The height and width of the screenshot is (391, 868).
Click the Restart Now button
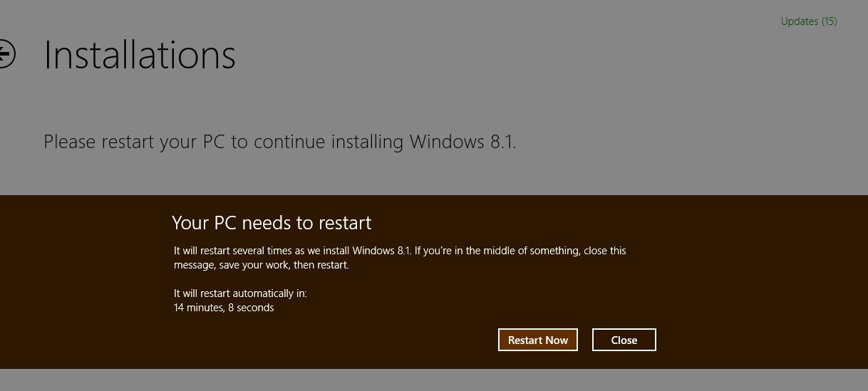click(x=538, y=340)
